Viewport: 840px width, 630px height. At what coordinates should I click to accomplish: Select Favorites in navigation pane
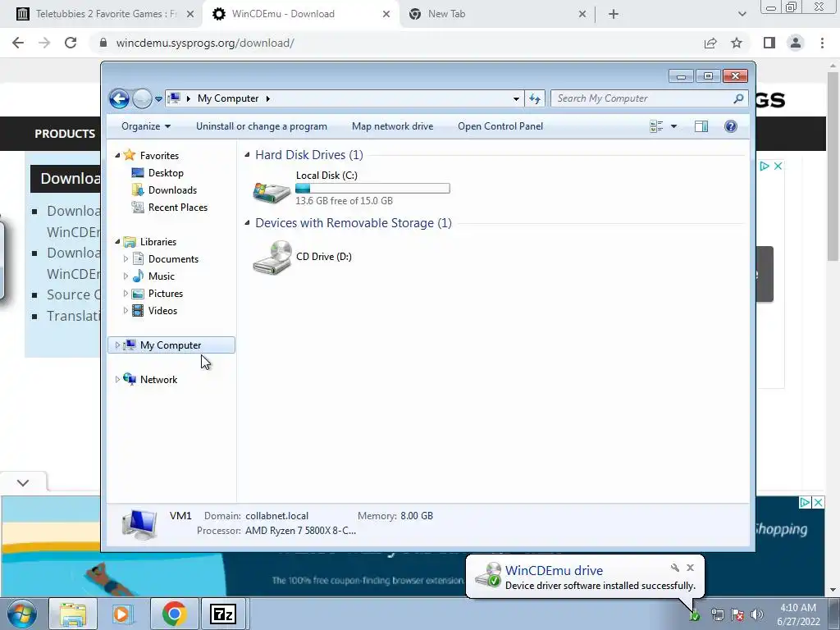point(159,155)
